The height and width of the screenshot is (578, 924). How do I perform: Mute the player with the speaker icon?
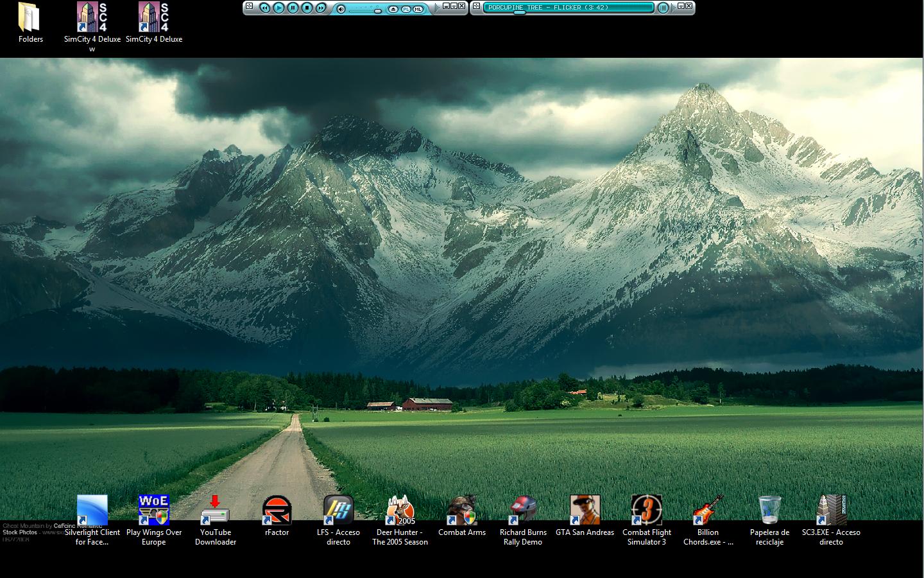[x=341, y=9]
